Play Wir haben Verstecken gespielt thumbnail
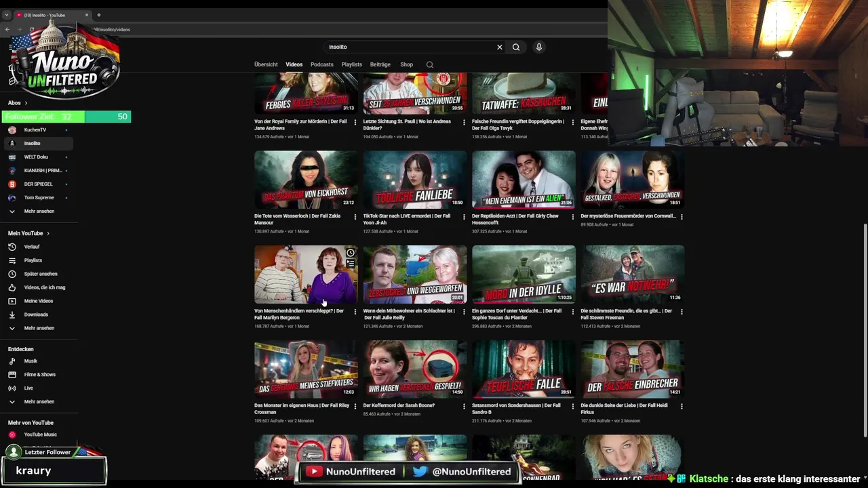This screenshot has height=488, width=868. point(415,369)
